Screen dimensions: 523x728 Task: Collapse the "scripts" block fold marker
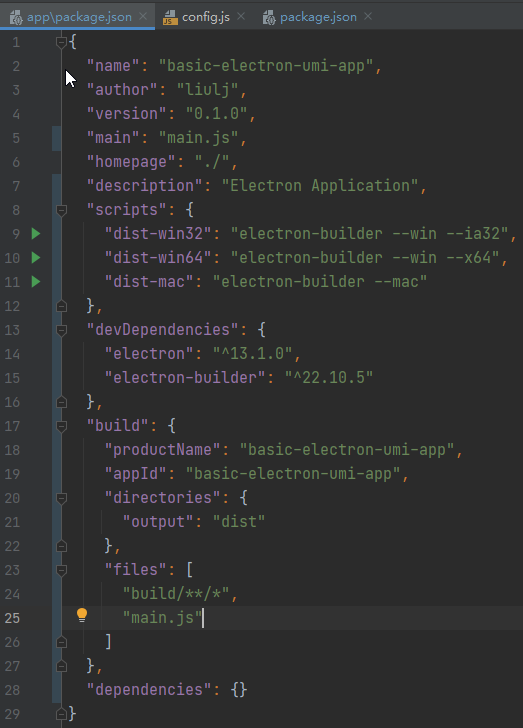pos(61,210)
